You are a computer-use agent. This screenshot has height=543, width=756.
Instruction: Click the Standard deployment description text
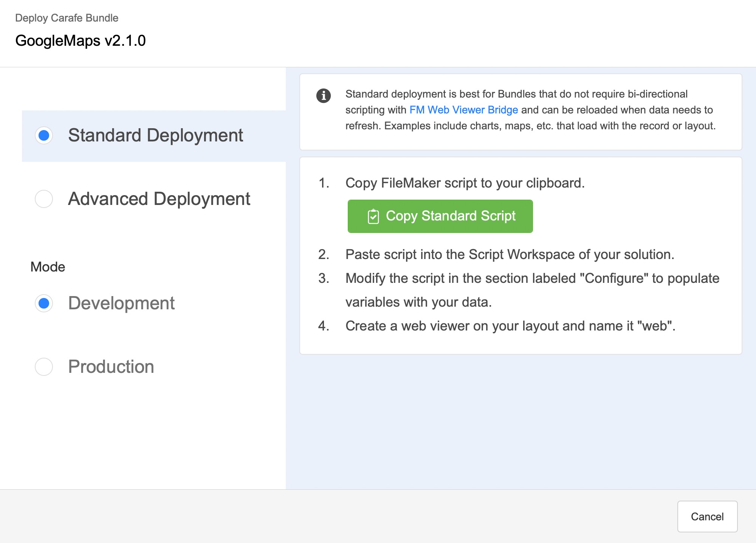point(530,110)
